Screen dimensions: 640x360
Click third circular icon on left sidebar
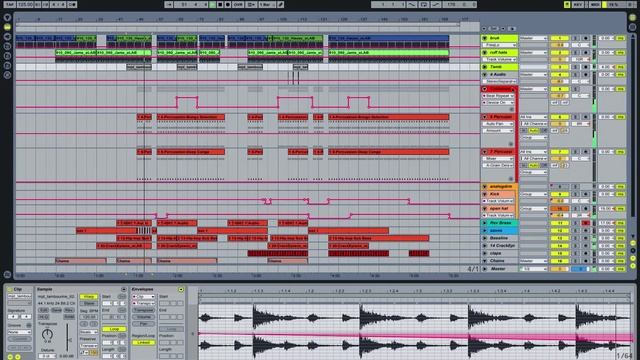7,36
